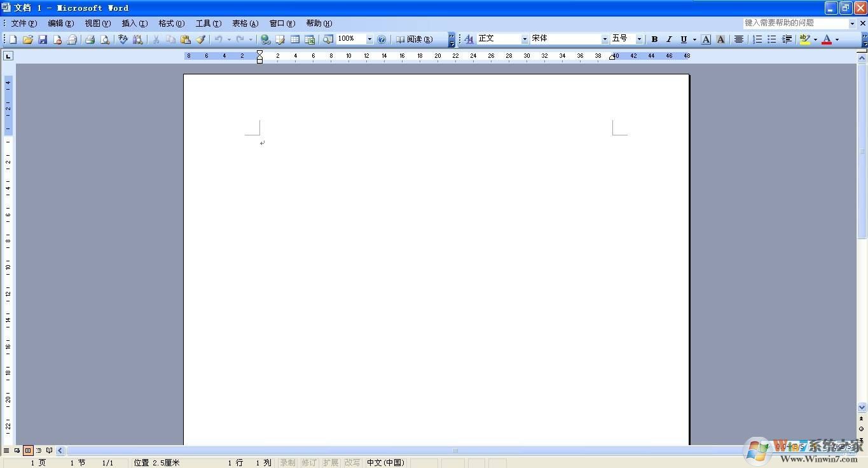Insert a hyperlink
The image size is (868, 468).
coord(265,39)
